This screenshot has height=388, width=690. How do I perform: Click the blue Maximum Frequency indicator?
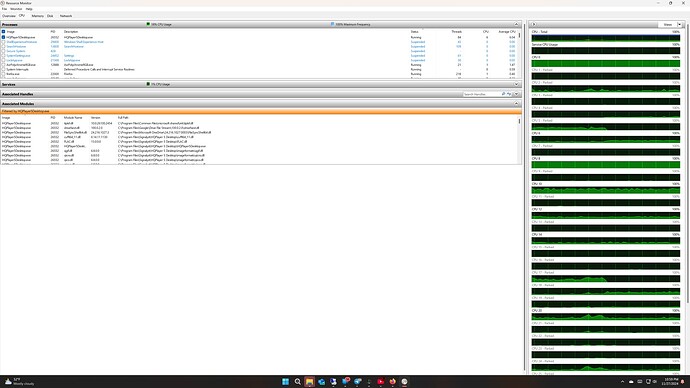click(x=333, y=25)
